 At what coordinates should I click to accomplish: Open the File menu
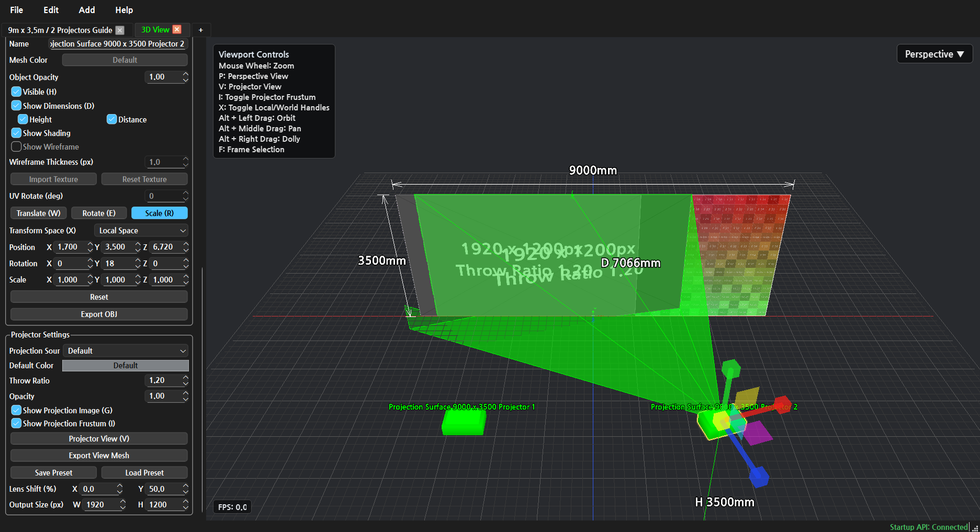coord(17,10)
